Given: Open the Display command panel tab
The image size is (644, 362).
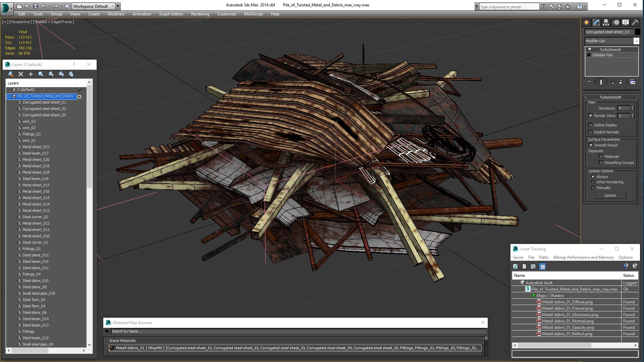Looking at the screenshot, I should tap(626, 22).
